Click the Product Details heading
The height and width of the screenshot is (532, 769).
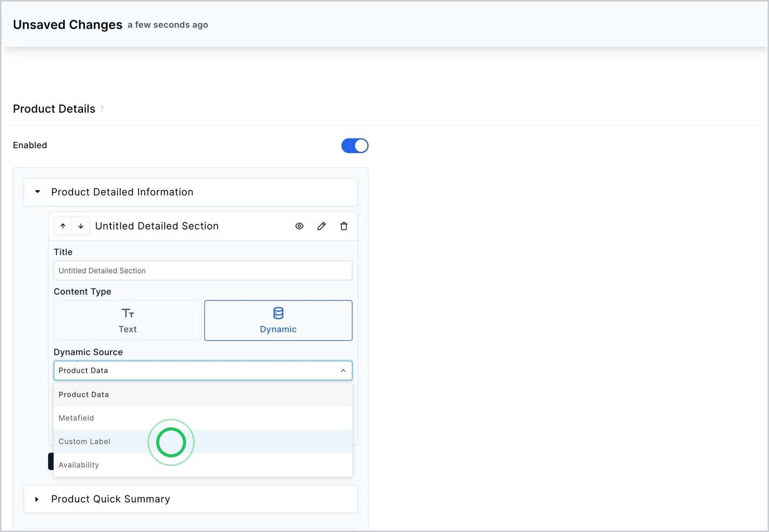(x=54, y=109)
